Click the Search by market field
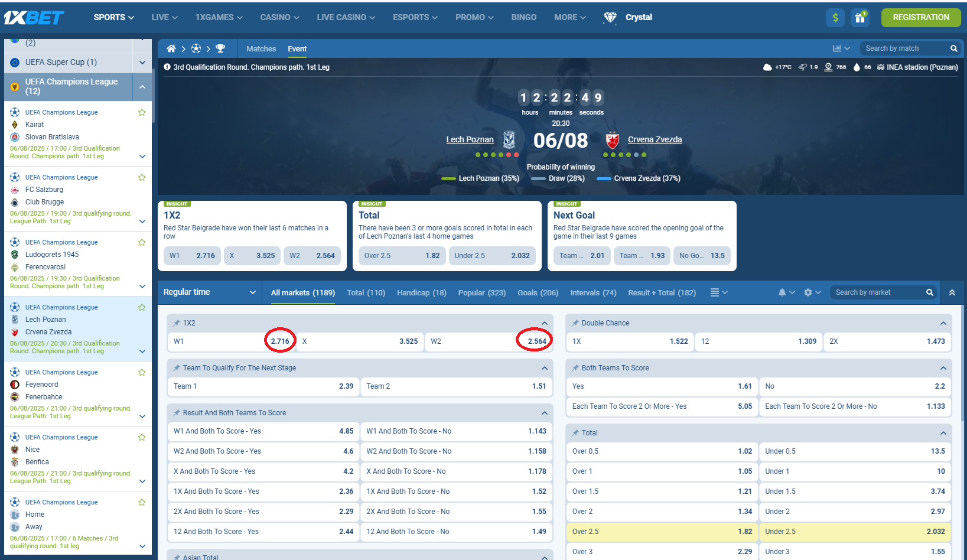This screenshot has width=967, height=560. point(877,292)
